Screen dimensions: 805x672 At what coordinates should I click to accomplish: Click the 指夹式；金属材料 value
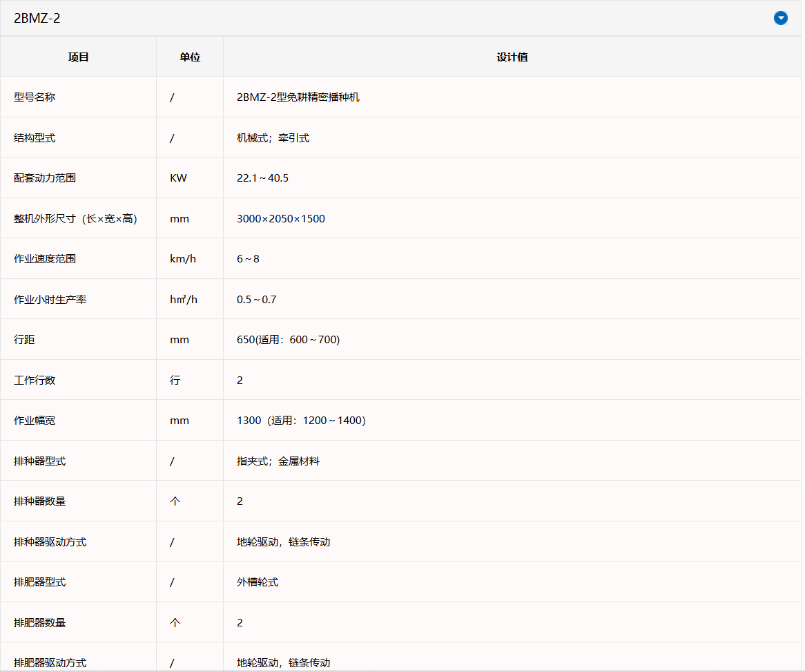click(278, 461)
